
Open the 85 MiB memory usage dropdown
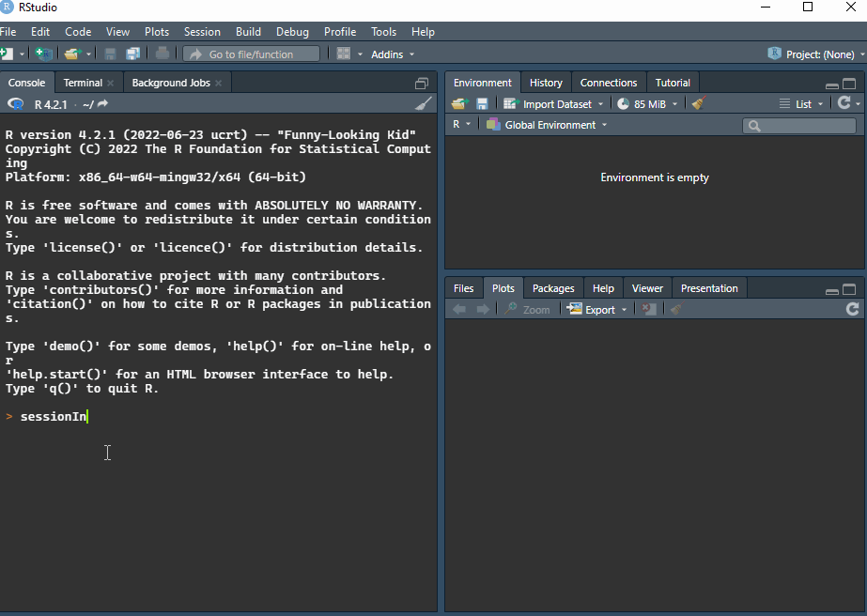point(647,104)
